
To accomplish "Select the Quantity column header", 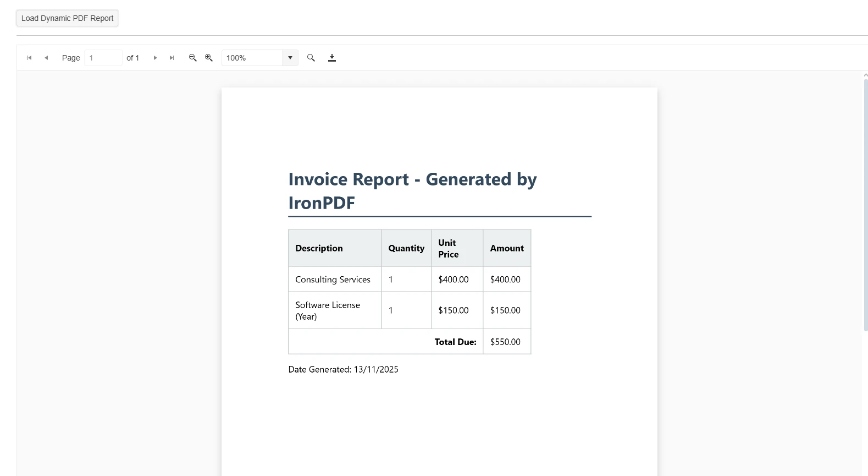I will [x=406, y=248].
